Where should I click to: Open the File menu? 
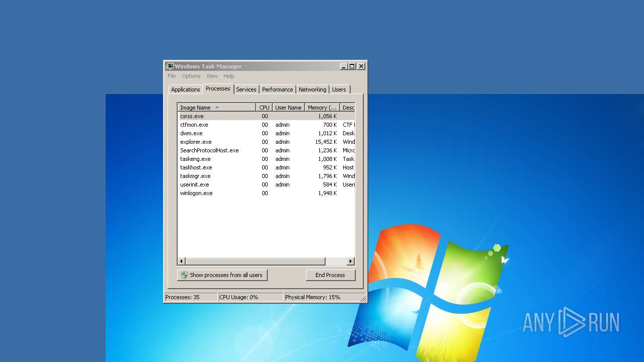(x=172, y=76)
